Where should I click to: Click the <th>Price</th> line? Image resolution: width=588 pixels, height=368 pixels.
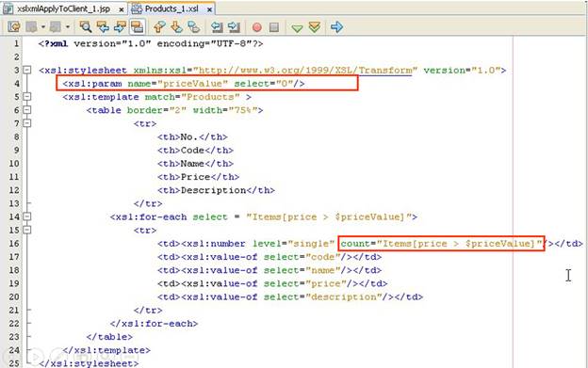[199, 177]
